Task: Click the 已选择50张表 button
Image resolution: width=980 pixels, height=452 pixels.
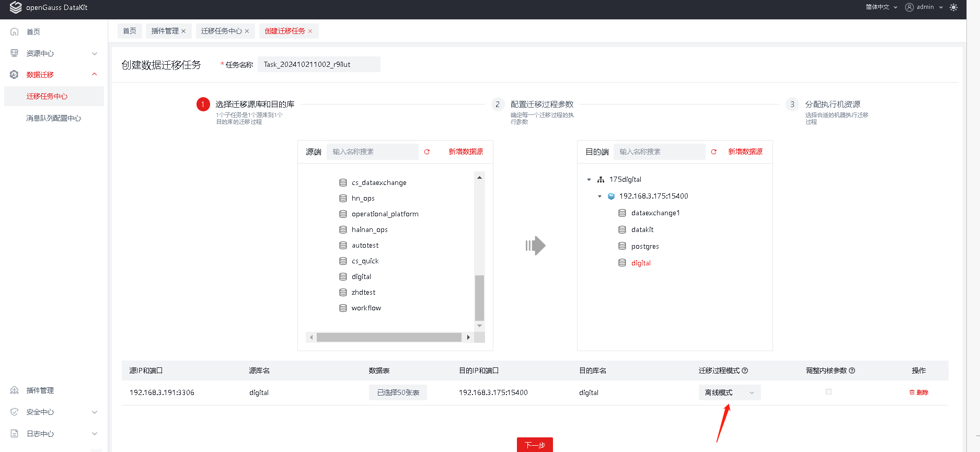Action: (398, 392)
